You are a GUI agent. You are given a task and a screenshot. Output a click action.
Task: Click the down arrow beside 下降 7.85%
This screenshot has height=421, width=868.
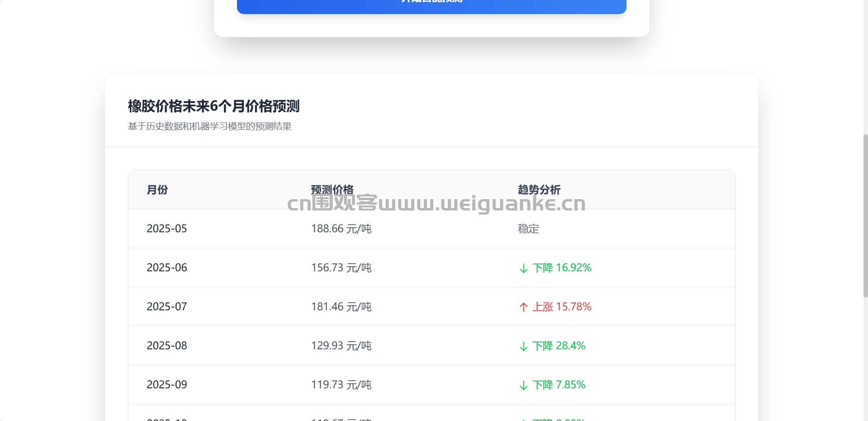[x=523, y=385]
